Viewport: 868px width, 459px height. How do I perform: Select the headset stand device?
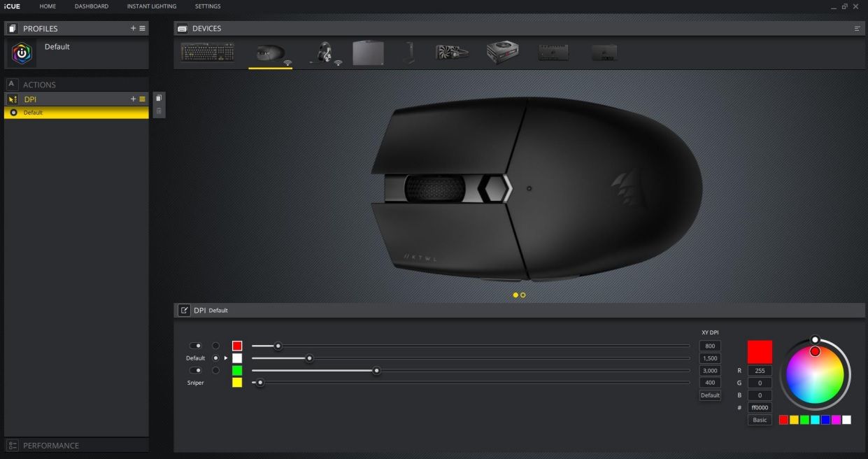[408, 53]
